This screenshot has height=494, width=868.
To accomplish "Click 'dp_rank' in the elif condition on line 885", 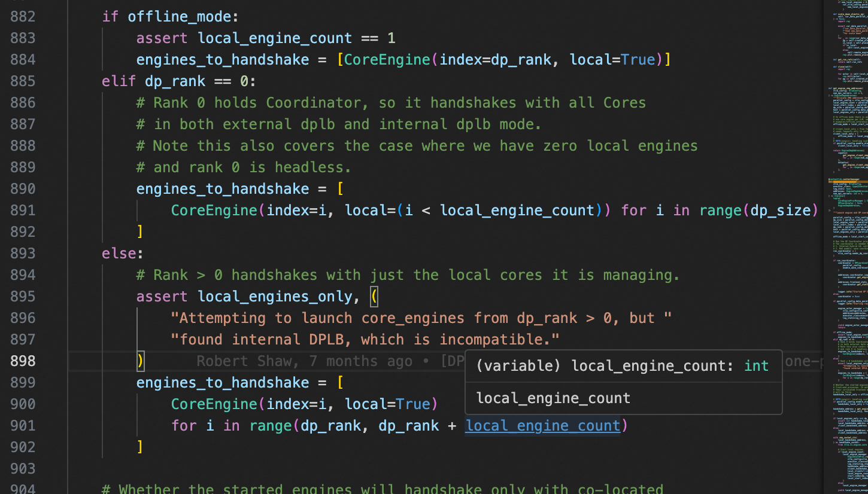I will [x=175, y=81].
